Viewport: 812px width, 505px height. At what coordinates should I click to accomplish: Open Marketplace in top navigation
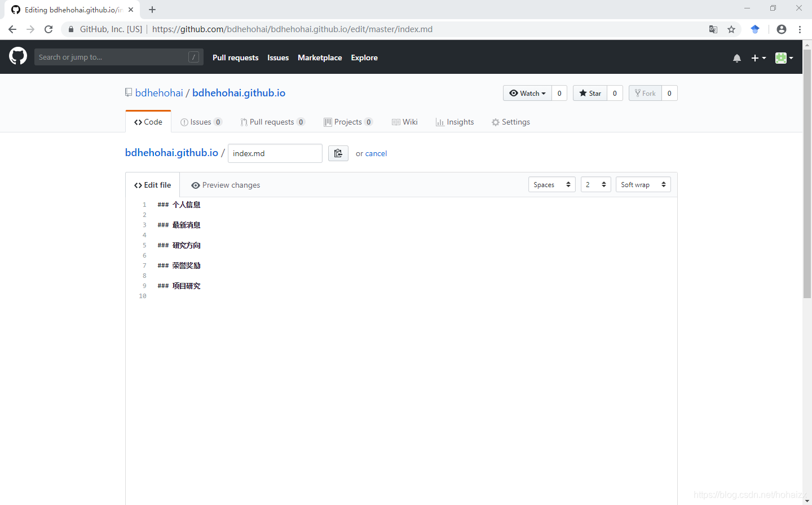point(320,57)
